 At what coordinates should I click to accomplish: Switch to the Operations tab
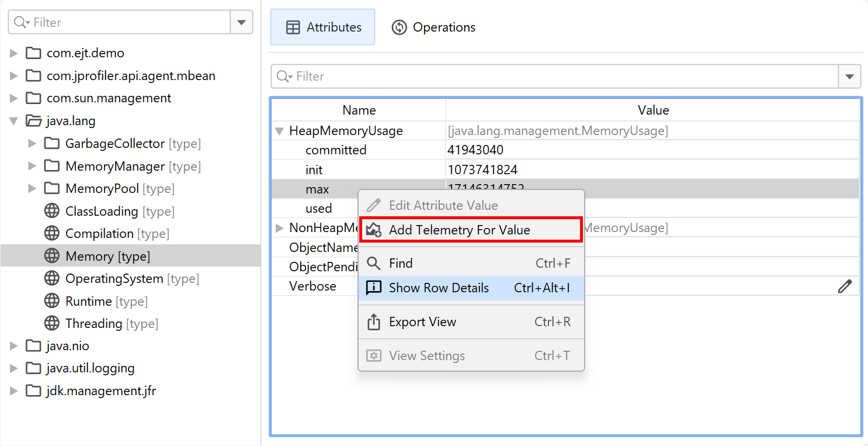pyautogui.click(x=433, y=27)
